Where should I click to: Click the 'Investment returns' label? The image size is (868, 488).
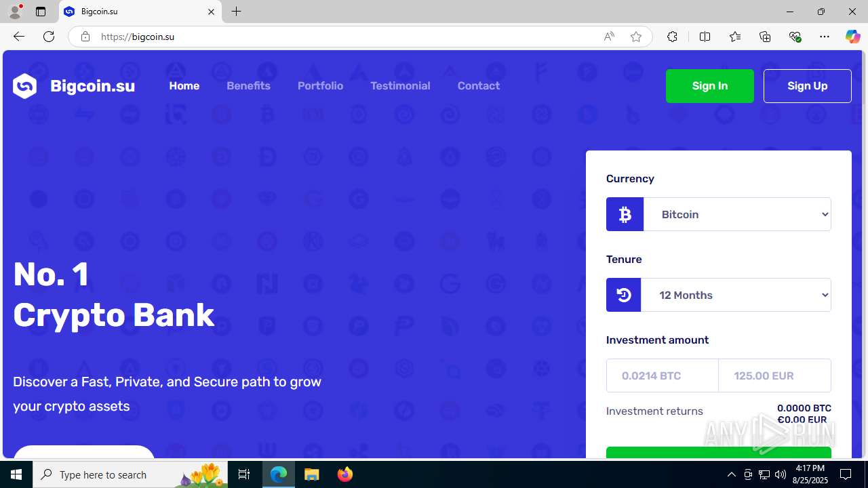click(x=654, y=411)
